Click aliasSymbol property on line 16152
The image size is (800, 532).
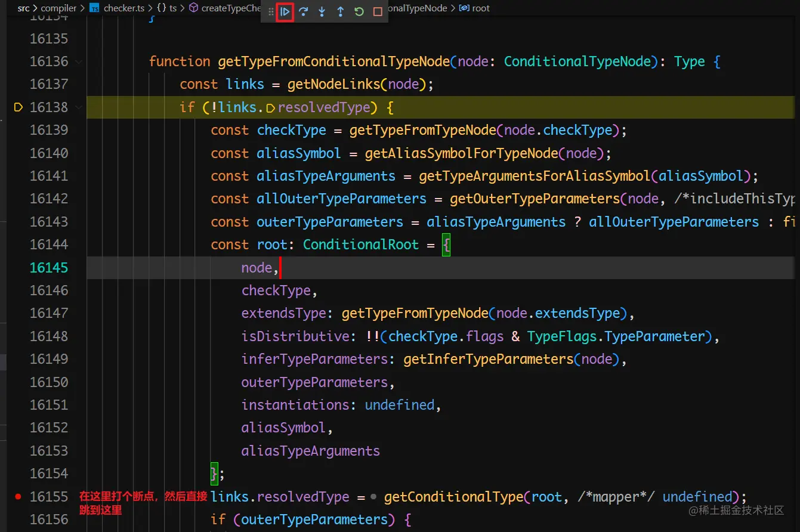(284, 428)
